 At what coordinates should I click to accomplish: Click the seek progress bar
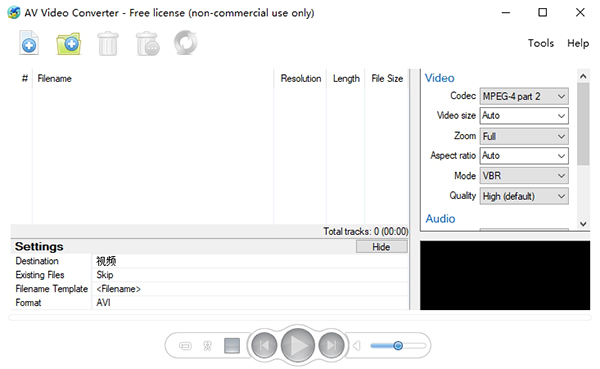click(300, 317)
